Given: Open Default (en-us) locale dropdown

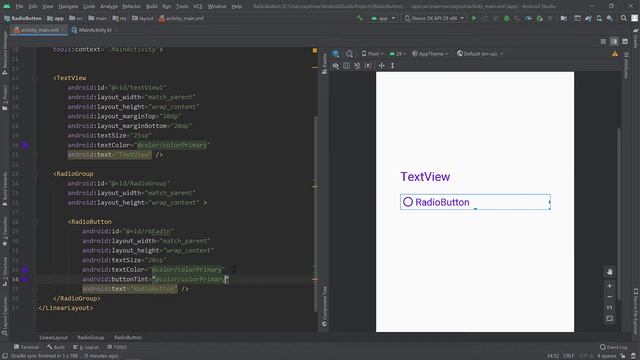Looking at the screenshot, I should pos(480,53).
